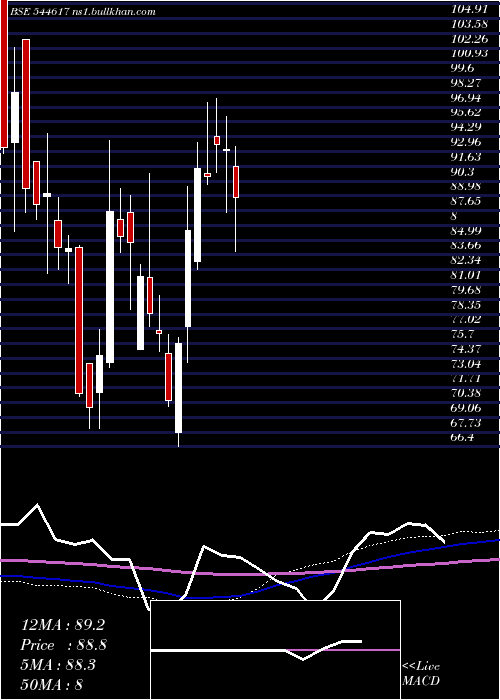Viewport: 500px width, 700px height.
Task: Click the 90.3 price axis label
Action: [x=462, y=171]
